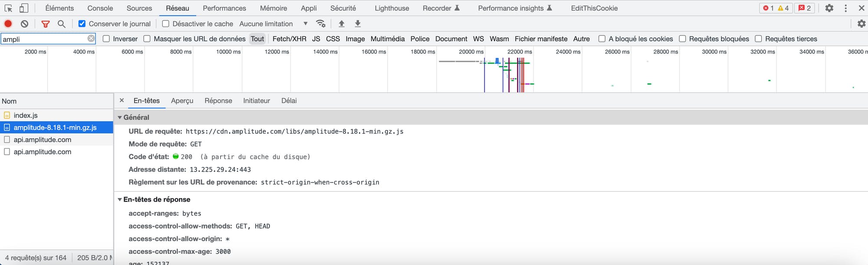Switch to Délai detail tab
This screenshot has width=868, height=265.
click(x=289, y=101)
